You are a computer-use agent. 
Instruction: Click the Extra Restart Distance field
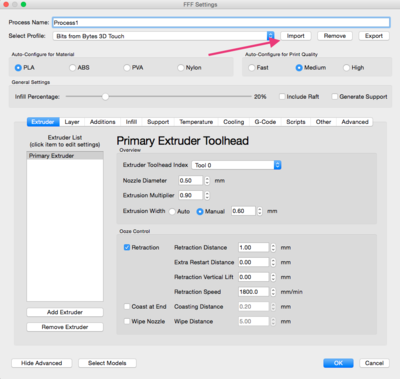pos(253,262)
